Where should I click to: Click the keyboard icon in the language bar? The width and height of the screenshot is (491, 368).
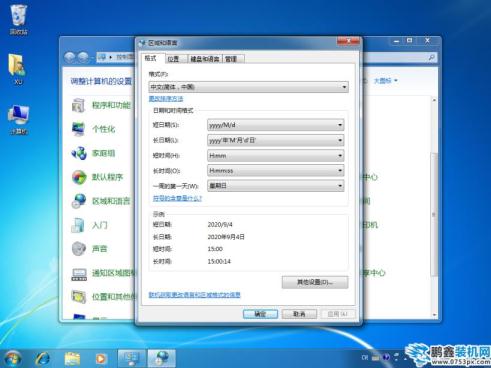[x=376, y=358]
